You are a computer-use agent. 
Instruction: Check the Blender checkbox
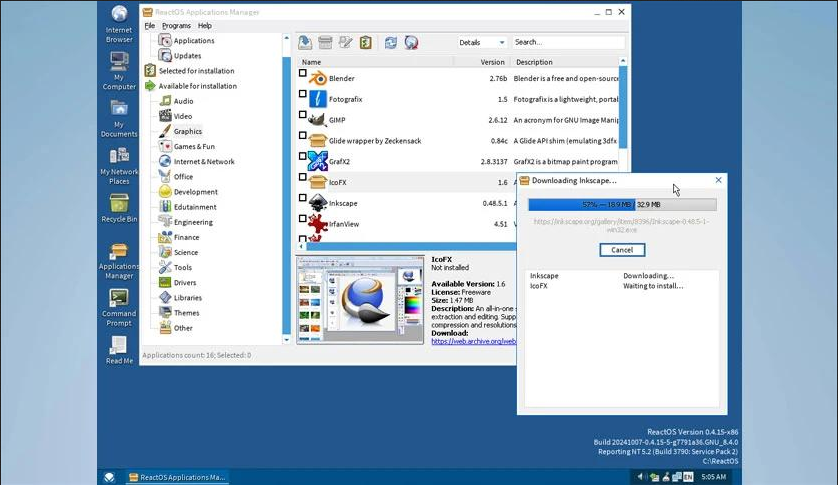point(303,73)
